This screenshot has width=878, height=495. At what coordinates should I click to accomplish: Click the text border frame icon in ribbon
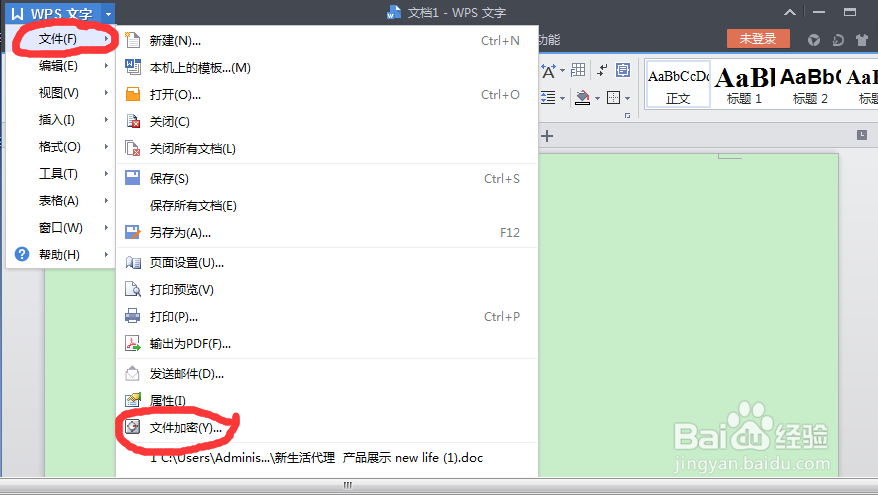pos(623,70)
